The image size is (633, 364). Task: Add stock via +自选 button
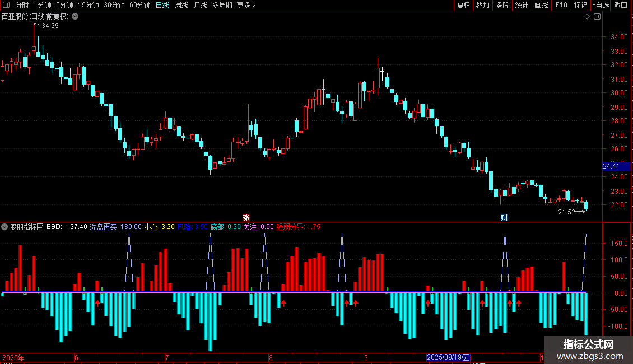pos(601,5)
